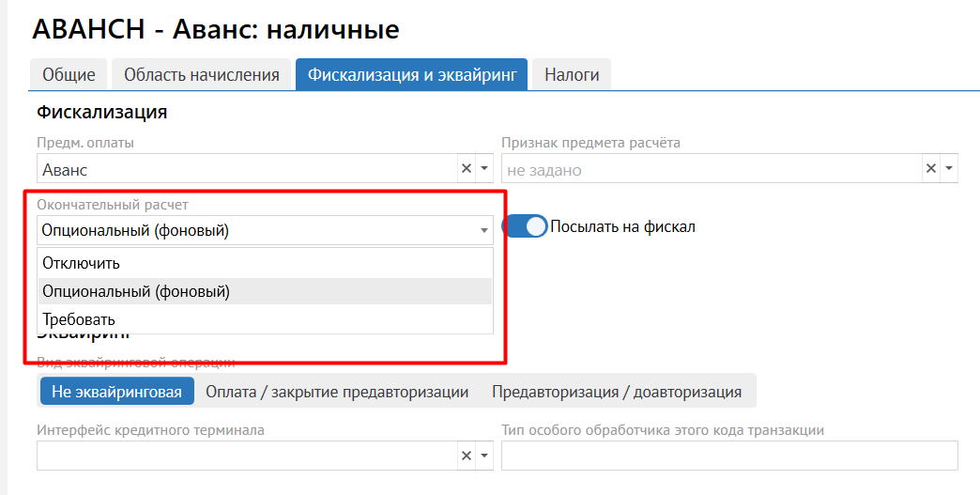This screenshot has height=495, width=980.
Task: Toggle the Посылать на фискал switch
Action: coord(526,226)
